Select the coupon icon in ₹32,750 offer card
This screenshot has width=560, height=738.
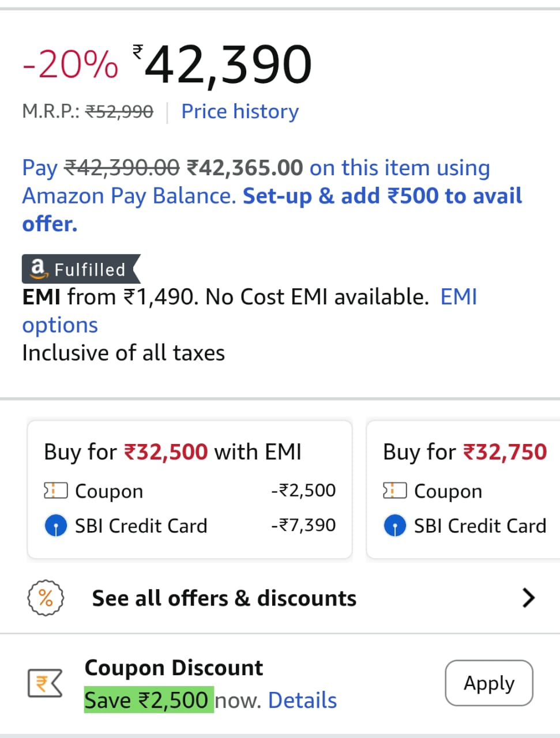(394, 490)
